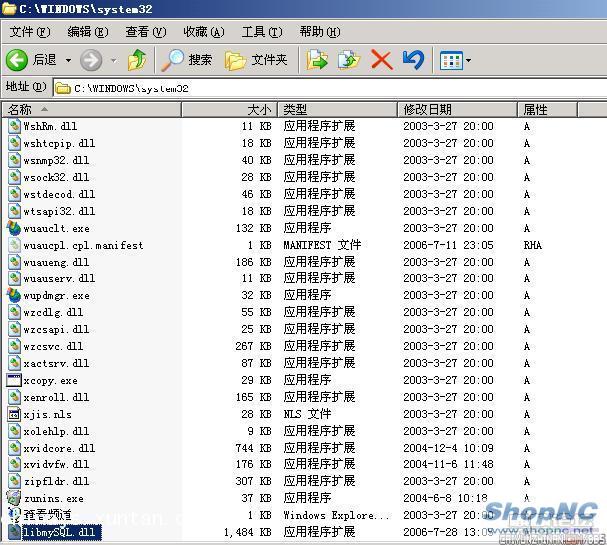607x545 pixels.
Task: Open the Forward history dropdown arrow
Action: pos(113,60)
